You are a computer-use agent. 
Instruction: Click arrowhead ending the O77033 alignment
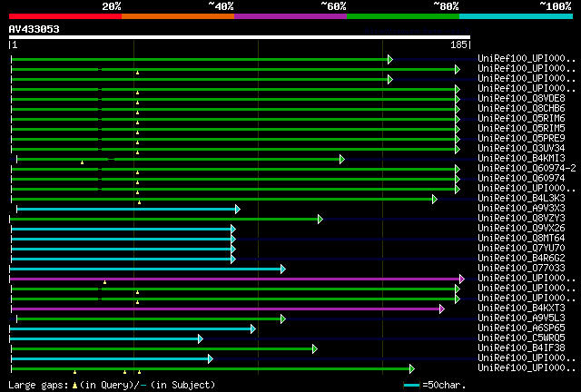click(283, 269)
